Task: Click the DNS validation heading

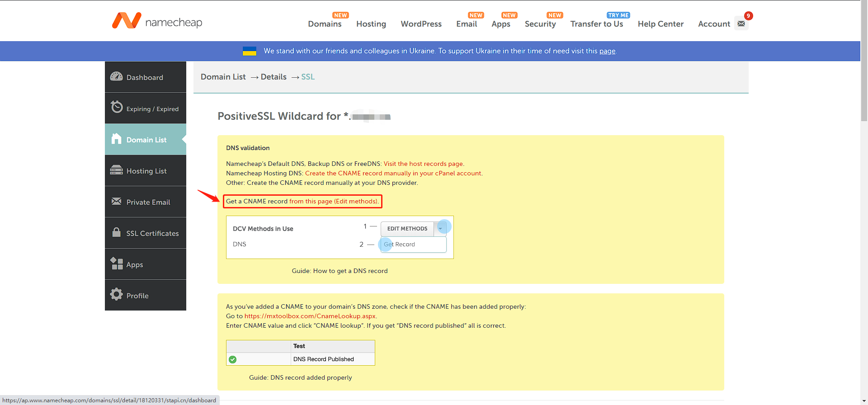Action: point(248,148)
